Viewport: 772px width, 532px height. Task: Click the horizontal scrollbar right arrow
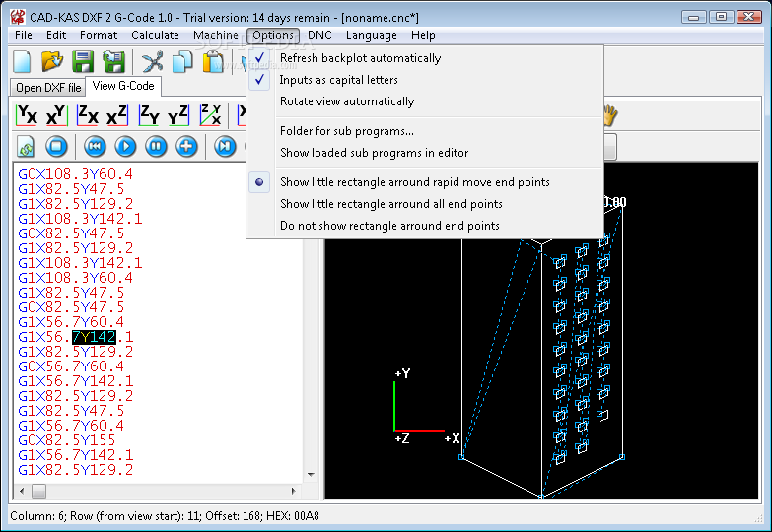point(294,491)
